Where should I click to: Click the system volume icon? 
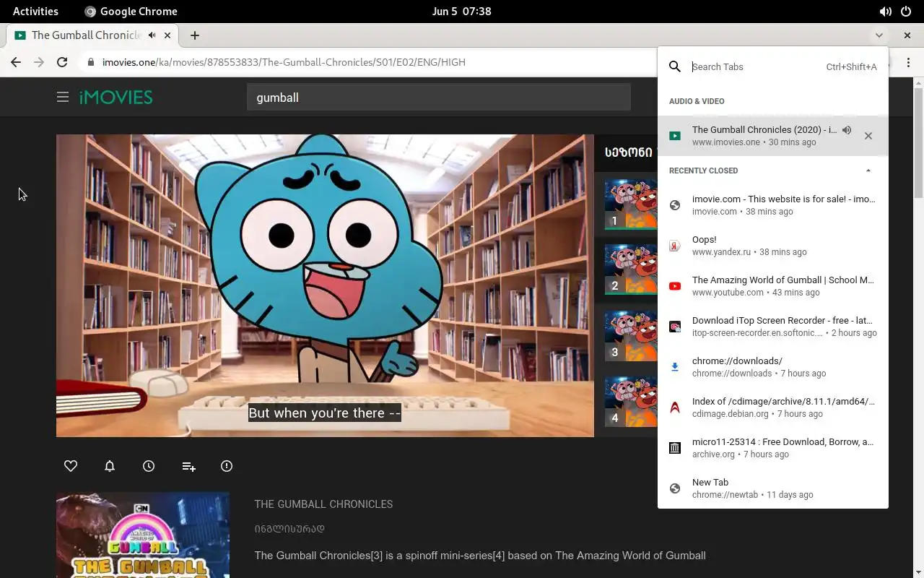[x=885, y=11]
